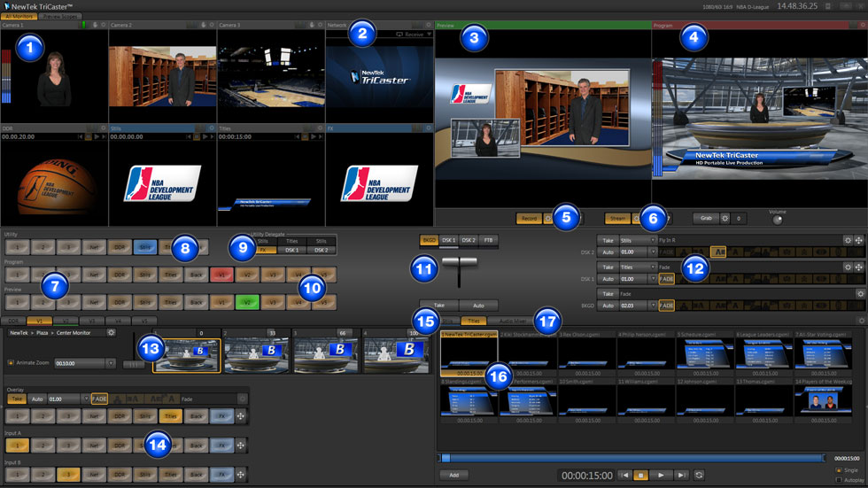Open Network monitor Receive dropdown
This screenshot has height=488, width=868.
pos(414,35)
